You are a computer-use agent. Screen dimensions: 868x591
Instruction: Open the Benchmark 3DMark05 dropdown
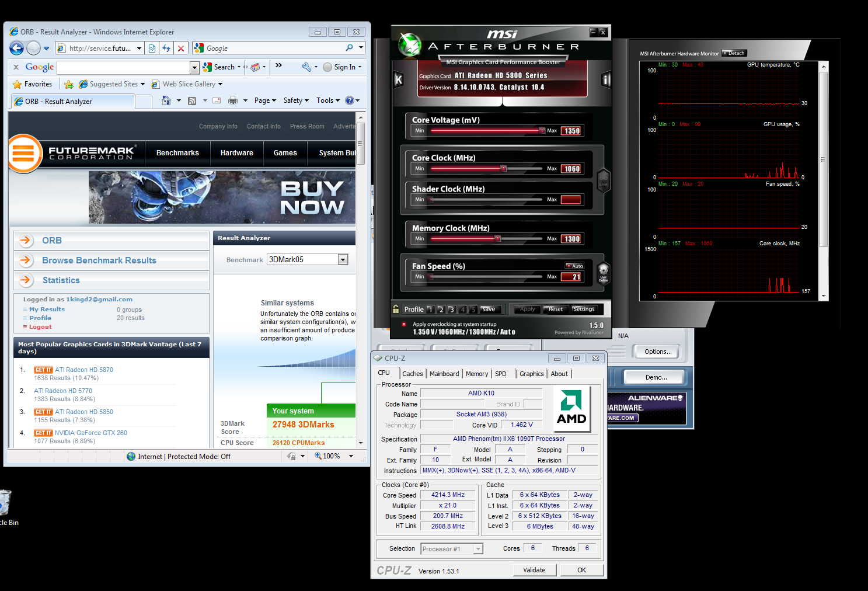(343, 259)
